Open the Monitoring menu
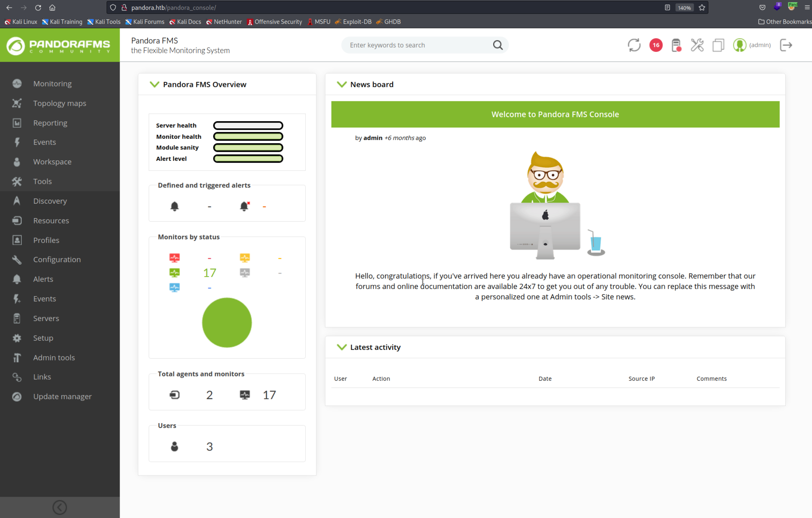The width and height of the screenshot is (812, 518). (52, 84)
